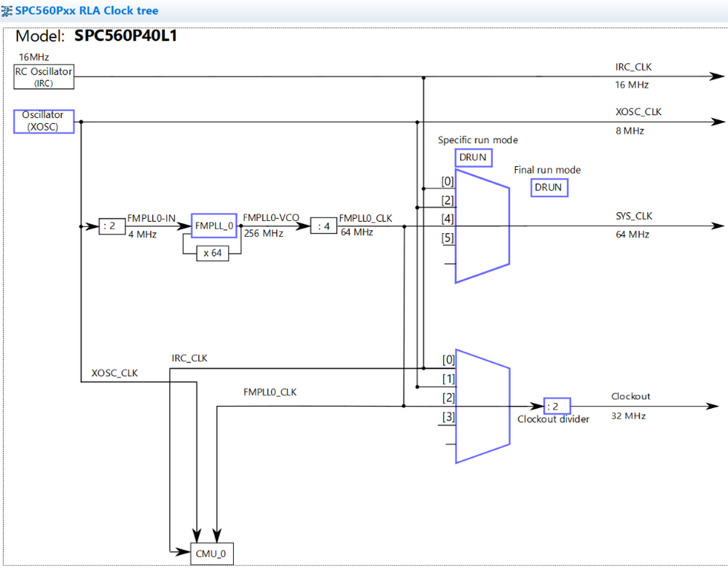The height and width of the screenshot is (570, 728).
Task: Click the 256 MHz VCO value
Action: click(264, 233)
